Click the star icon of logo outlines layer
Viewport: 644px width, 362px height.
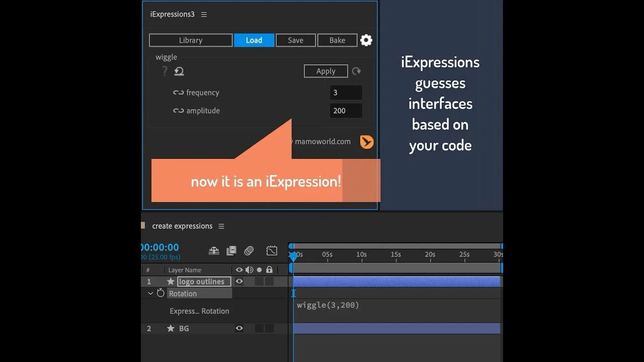pyautogui.click(x=171, y=282)
